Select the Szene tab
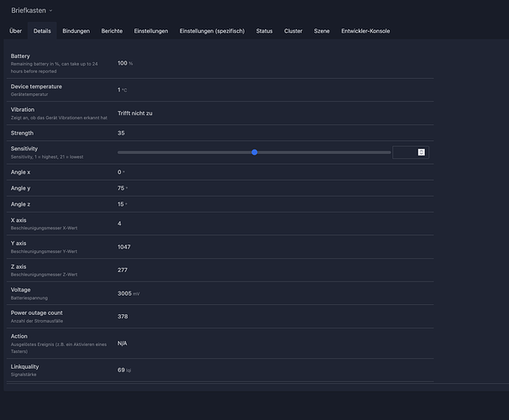This screenshot has height=420, width=509. click(322, 31)
